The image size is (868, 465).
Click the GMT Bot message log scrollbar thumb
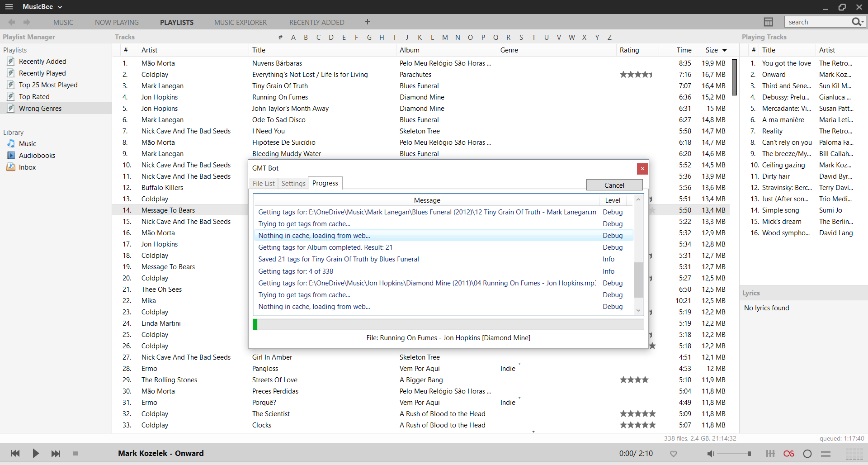(x=638, y=280)
